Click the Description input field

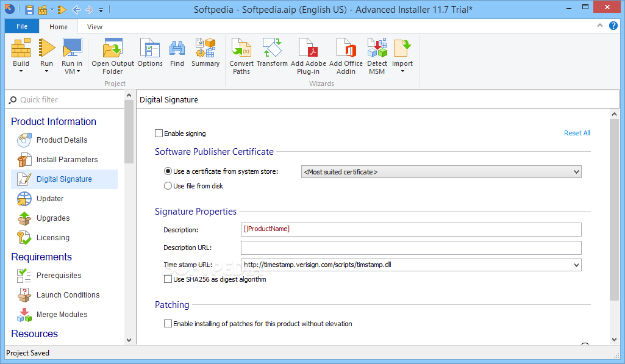tap(411, 229)
